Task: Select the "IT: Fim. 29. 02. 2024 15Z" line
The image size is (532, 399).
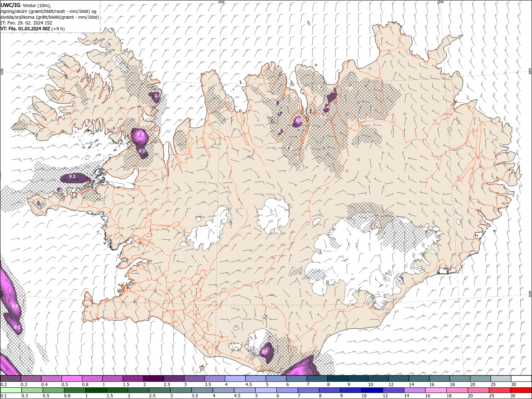Action: [x=26, y=23]
